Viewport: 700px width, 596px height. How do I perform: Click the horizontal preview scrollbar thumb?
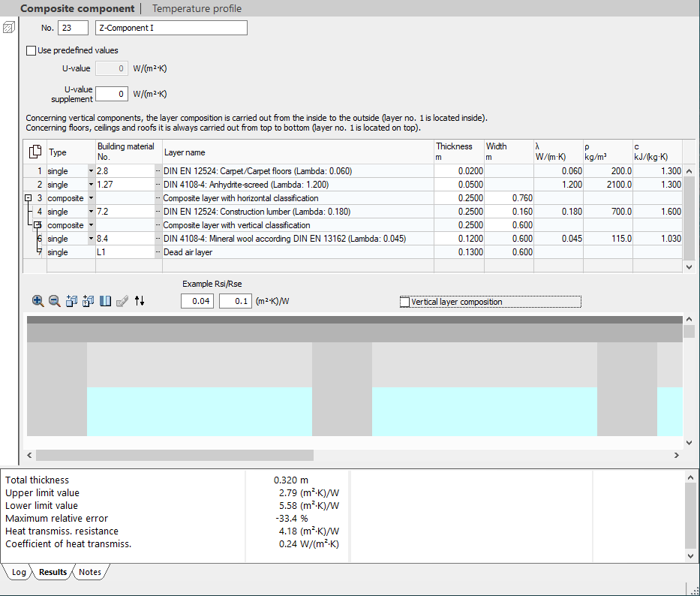(175, 456)
